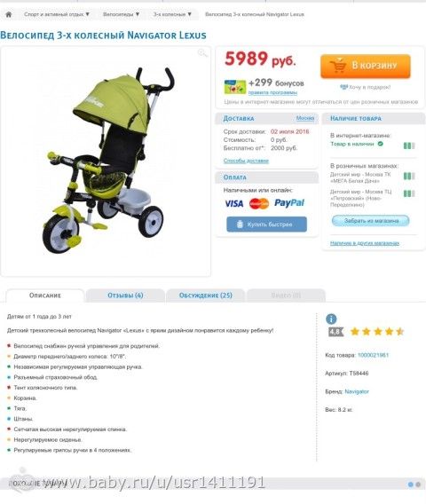426x504 pixels.
Task: Click the tricycle product image
Action: (106, 161)
